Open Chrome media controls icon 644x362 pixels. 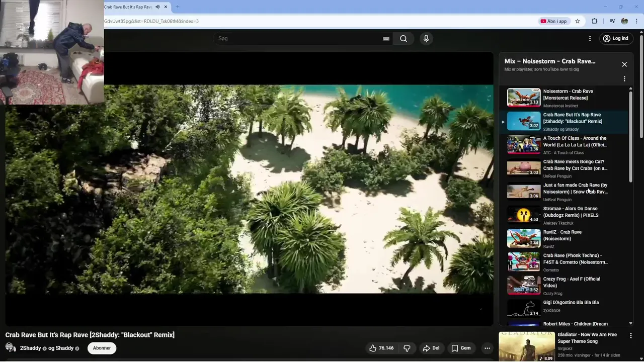click(x=612, y=21)
